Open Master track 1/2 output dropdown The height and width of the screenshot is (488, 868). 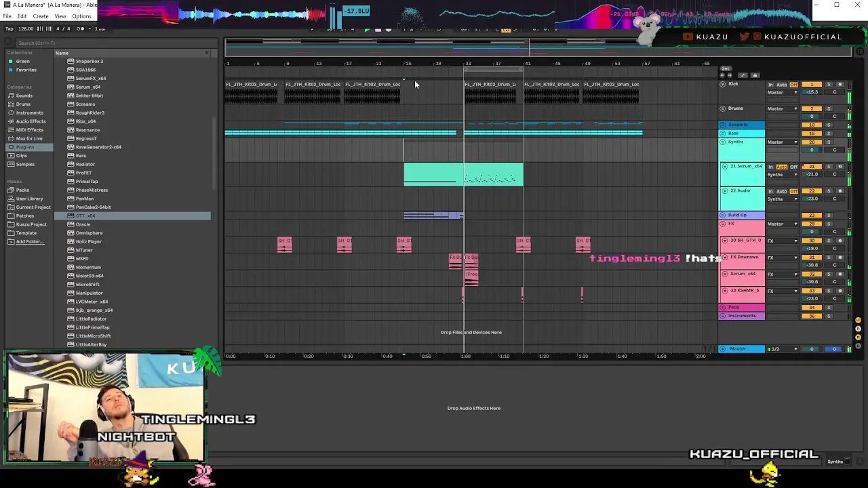coord(783,349)
